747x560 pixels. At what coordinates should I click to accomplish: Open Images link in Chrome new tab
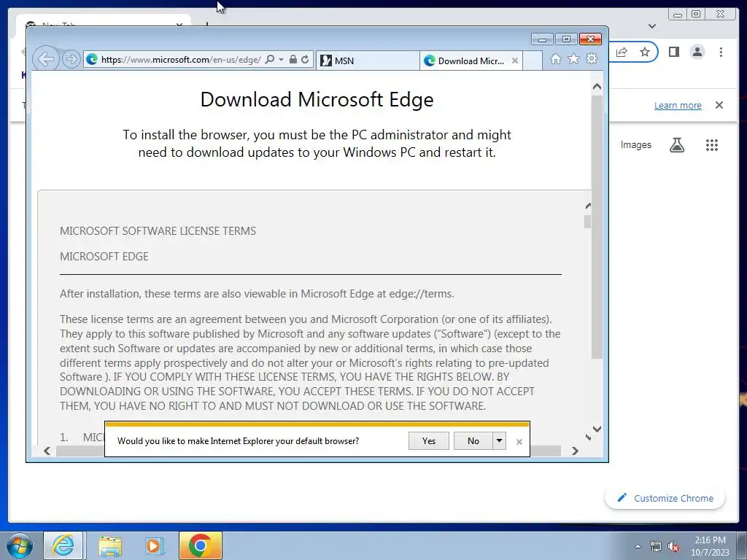pyautogui.click(x=635, y=145)
